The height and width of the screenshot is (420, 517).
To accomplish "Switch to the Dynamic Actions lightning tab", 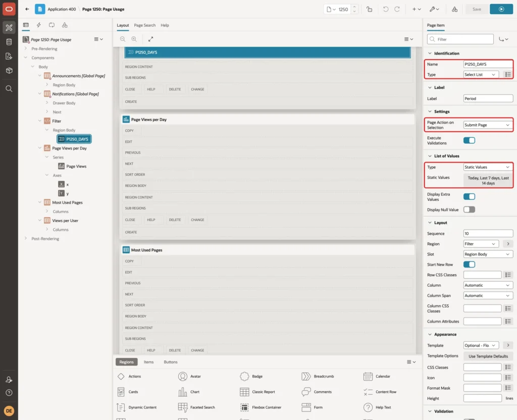I will pos(38,25).
